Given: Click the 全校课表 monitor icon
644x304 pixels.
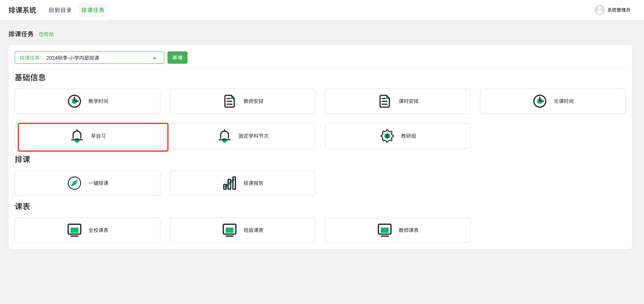Looking at the screenshot, I should [x=74, y=230].
